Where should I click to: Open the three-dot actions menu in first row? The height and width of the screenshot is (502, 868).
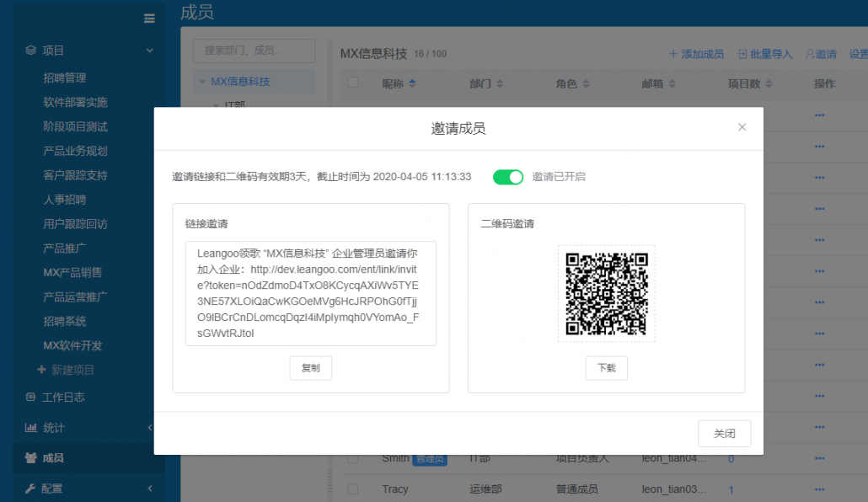(x=819, y=115)
